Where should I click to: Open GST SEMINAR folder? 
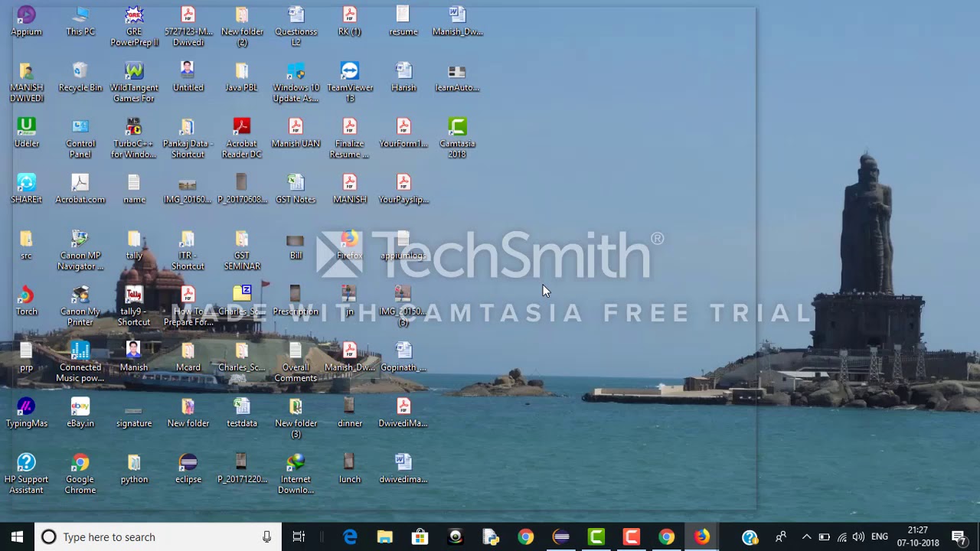click(242, 250)
